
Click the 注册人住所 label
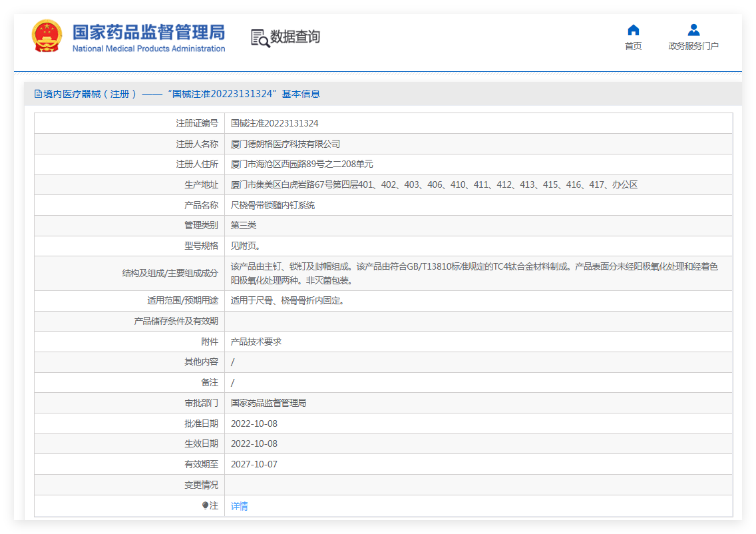[x=197, y=164]
